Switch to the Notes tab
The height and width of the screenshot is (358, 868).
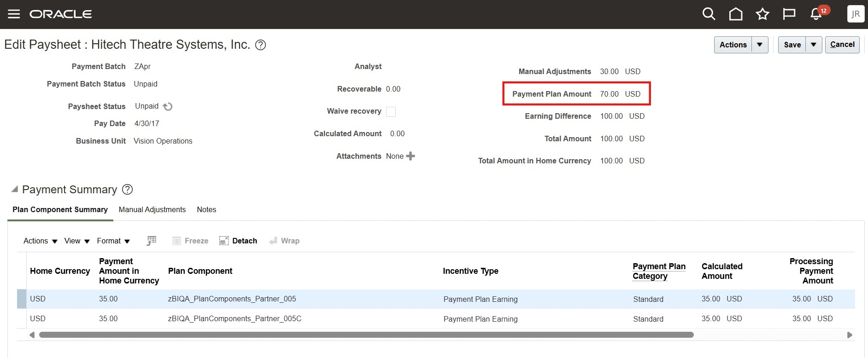[x=206, y=209]
